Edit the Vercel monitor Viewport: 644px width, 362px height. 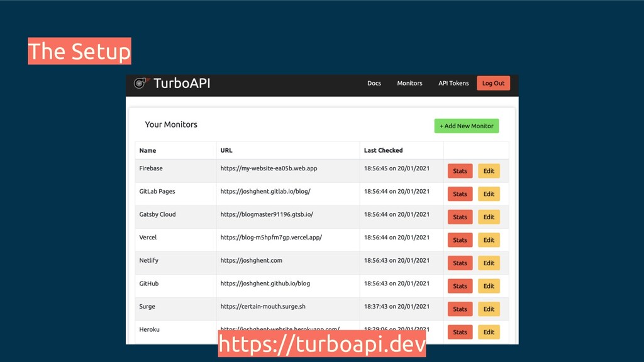[x=489, y=240]
